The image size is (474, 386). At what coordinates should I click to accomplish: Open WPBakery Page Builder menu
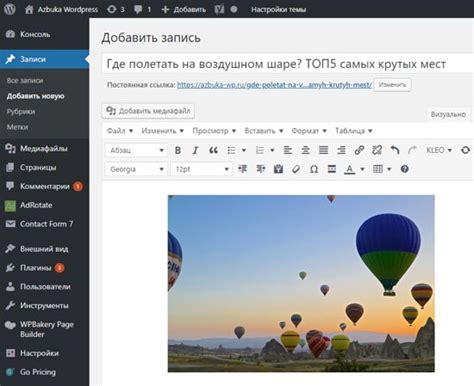pyautogui.click(x=44, y=329)
